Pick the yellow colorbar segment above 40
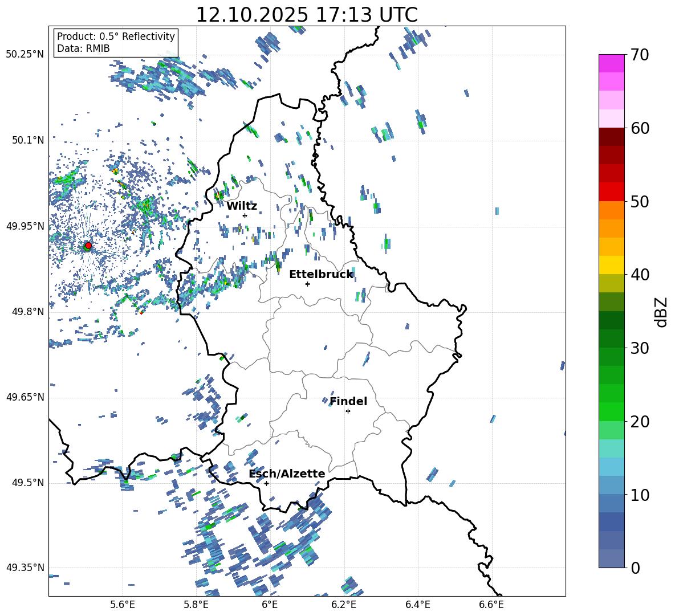The width and height of the screenshot is (675, 616). click(611, 265)
